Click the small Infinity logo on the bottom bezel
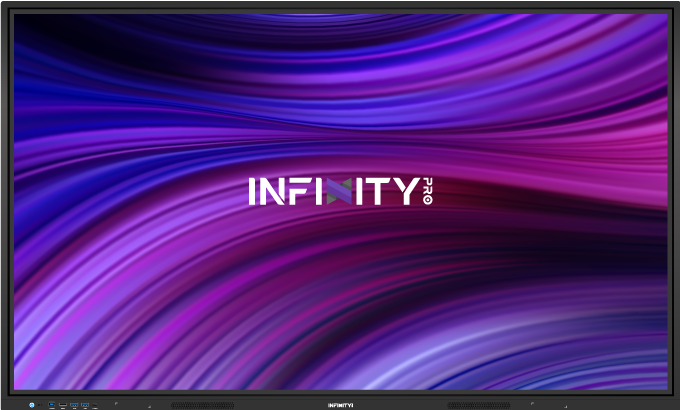 340,405
